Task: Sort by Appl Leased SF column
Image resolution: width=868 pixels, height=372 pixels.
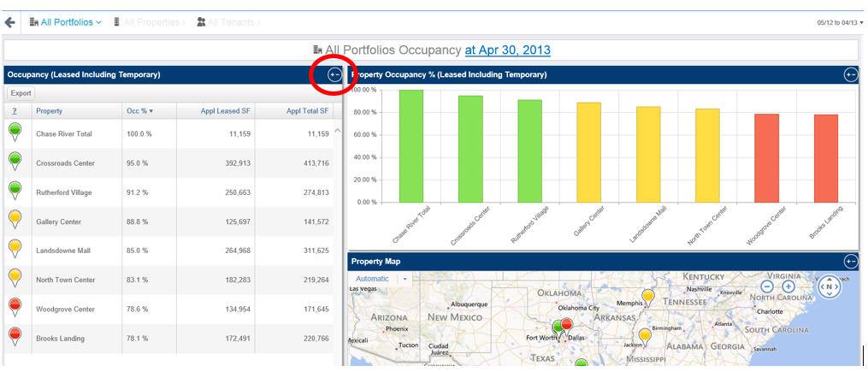Action: [225, 111]
